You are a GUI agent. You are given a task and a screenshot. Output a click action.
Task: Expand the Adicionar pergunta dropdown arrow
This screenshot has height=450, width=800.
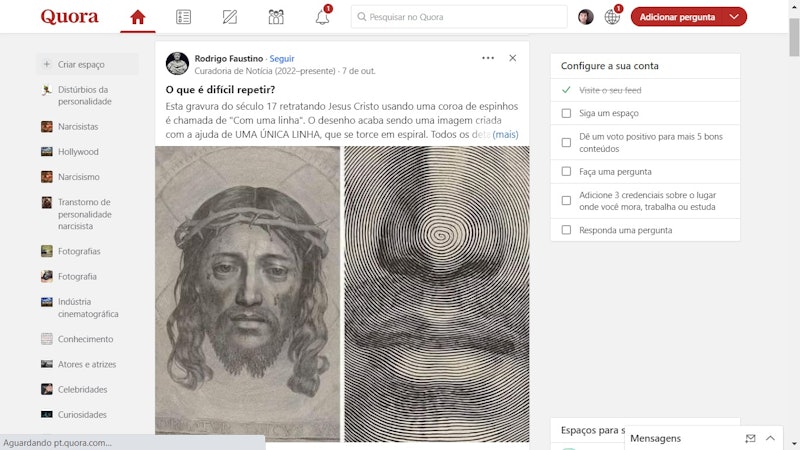pos(734,17)
